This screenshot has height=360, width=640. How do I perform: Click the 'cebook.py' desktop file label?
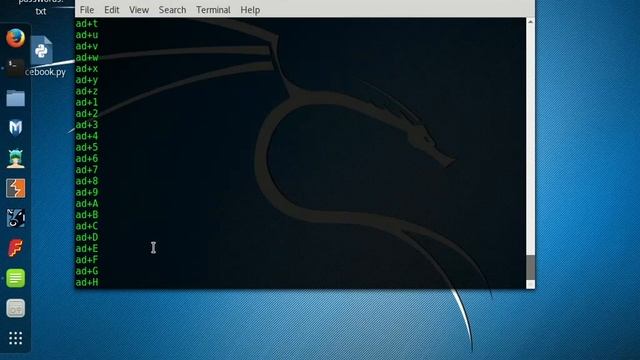pyautogui.click(x=45, y=72)
